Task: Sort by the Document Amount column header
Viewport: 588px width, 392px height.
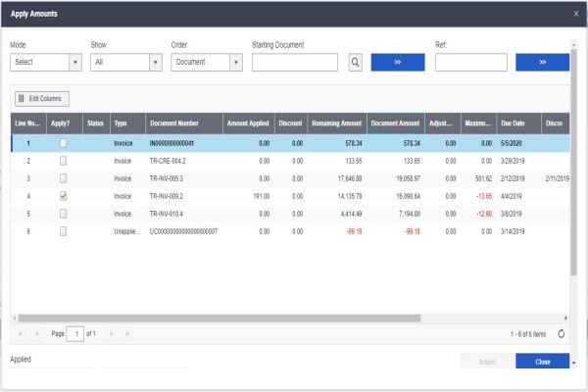Action: (x=396, y=123)
